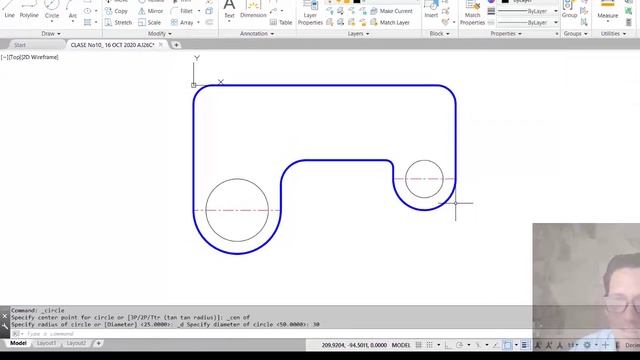Image resolution: width=640 pixels, height=360 pixels.
Task: Toggle lineweight display in status bar
Action: tap(525, 345)
